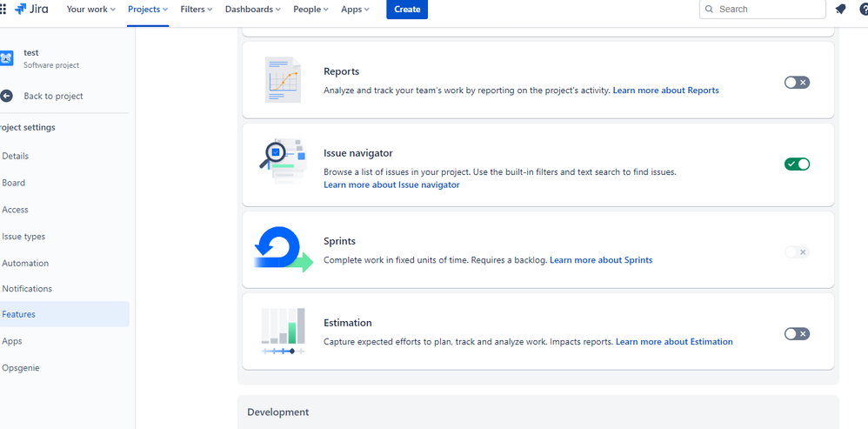Open Learn more about Estimation link
This screenshot has height=429, width=868.
pos(674,341)
